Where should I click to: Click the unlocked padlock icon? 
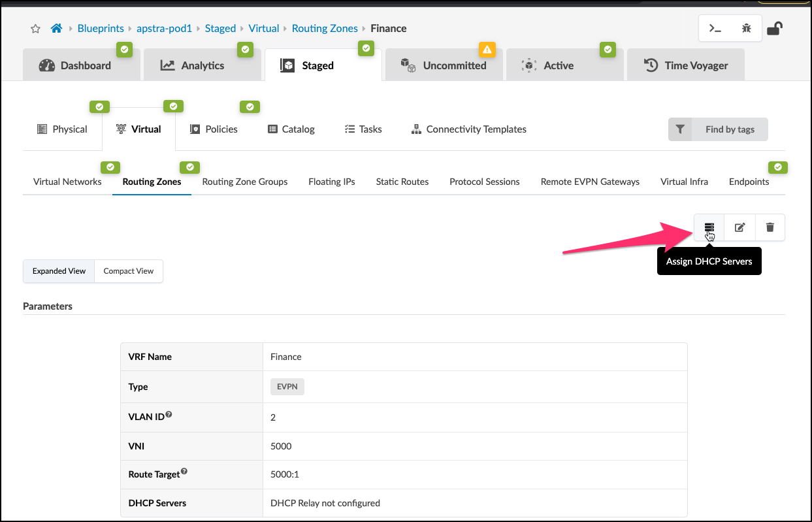775,29
